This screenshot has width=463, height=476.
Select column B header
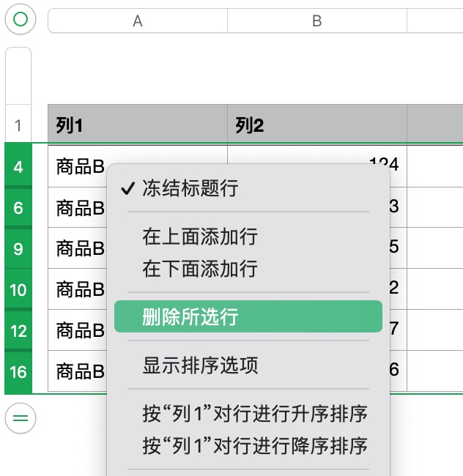pos(316,21)
